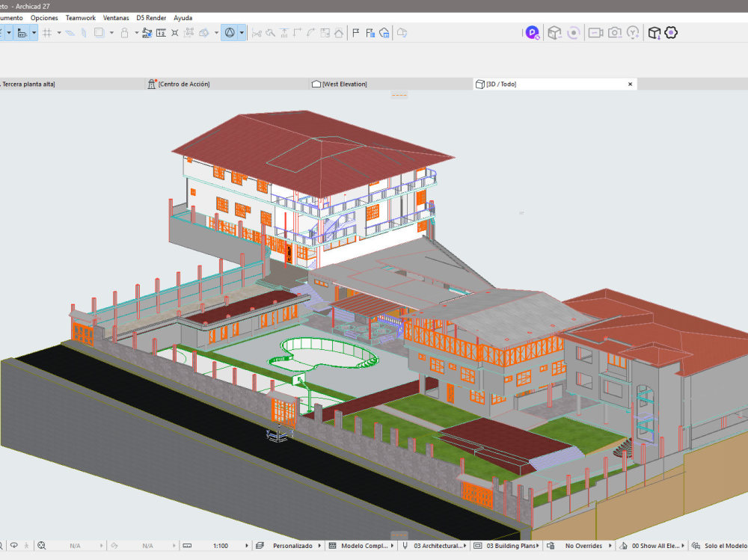Click the curve edge tool icon
This screenshot has width=748, height=560.
[311, 33]
